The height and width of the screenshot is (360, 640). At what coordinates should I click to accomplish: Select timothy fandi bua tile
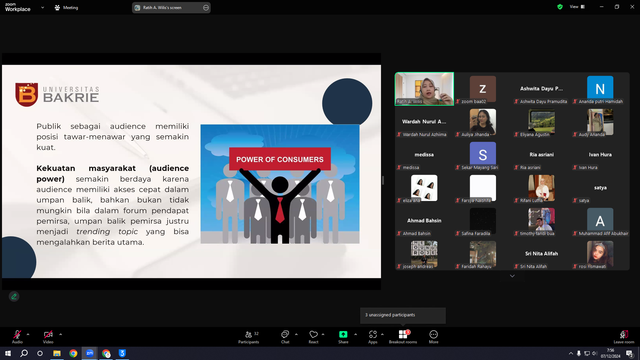541,221
